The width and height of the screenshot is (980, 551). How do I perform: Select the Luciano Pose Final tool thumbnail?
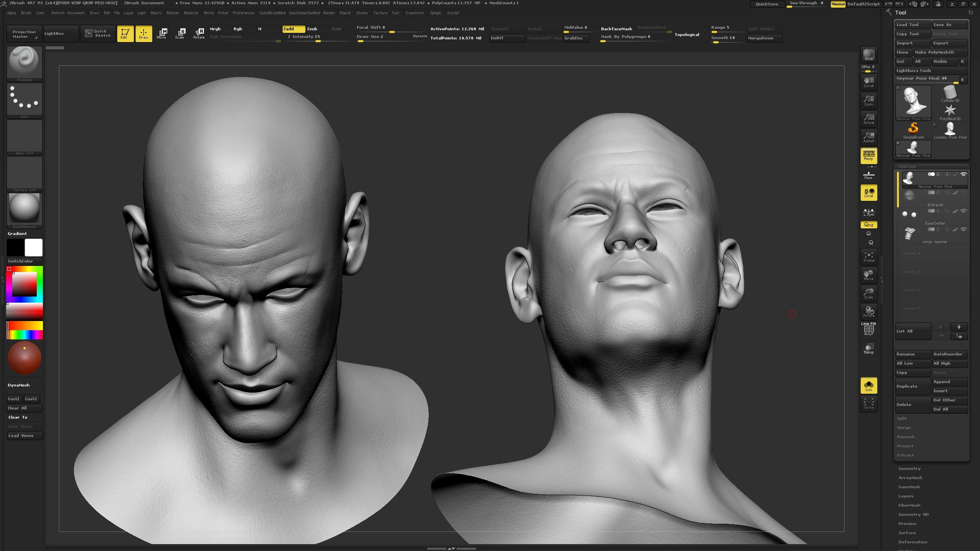click(950, 130)
